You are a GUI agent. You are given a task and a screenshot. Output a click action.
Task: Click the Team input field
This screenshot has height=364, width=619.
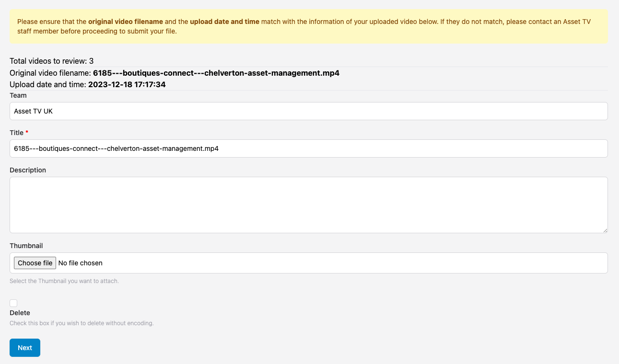[x=308, y=111]
